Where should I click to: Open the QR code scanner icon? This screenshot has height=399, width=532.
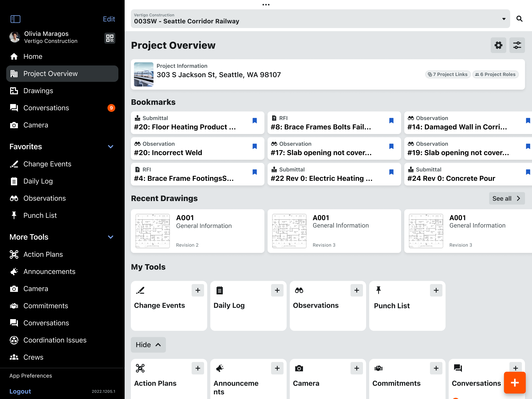tap(110, 38)
